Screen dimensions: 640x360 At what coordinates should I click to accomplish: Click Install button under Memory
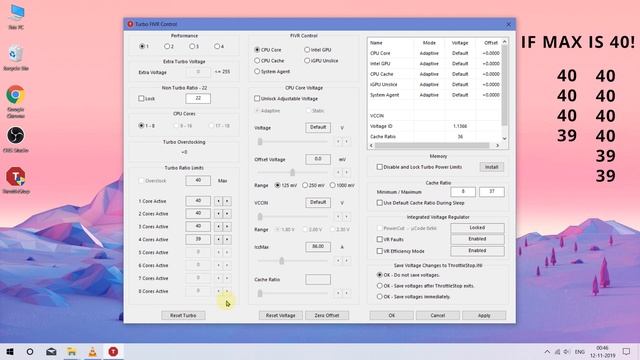491,167
